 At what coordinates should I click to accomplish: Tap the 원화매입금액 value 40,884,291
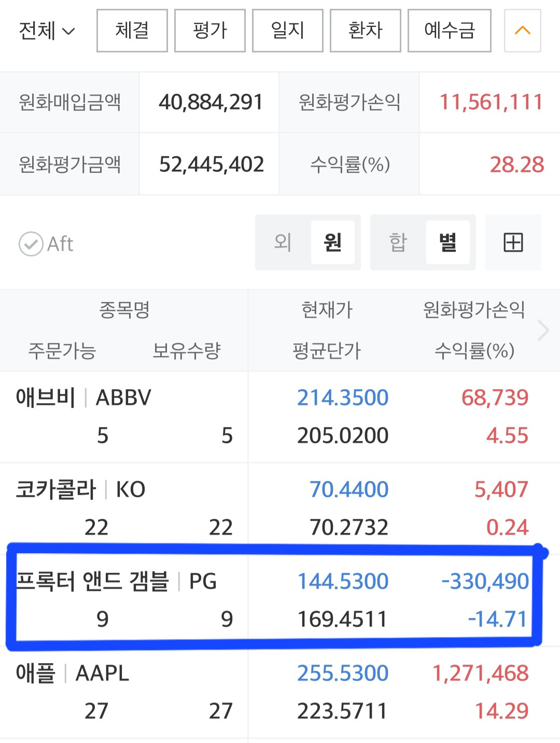[x=211, y=102]
